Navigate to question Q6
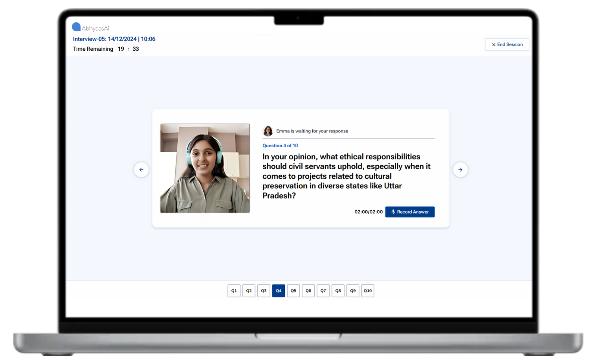 point(308,291)
